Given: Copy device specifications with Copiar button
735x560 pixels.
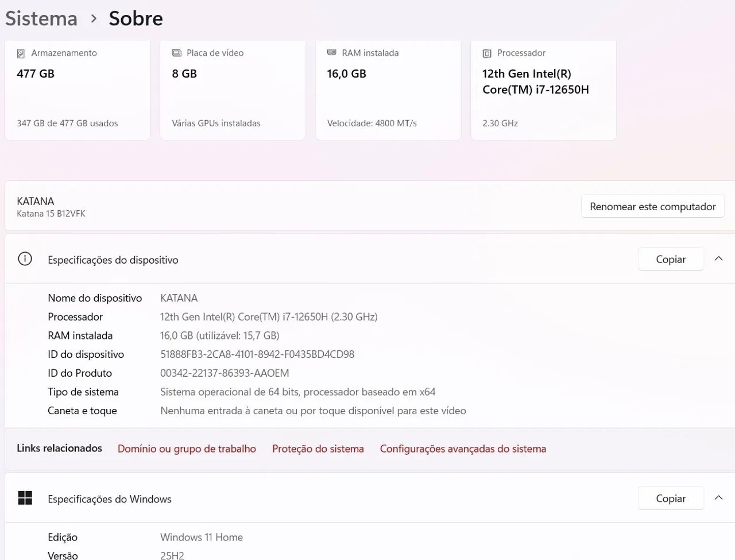Looking at the screenshot, I should [670, 259].
